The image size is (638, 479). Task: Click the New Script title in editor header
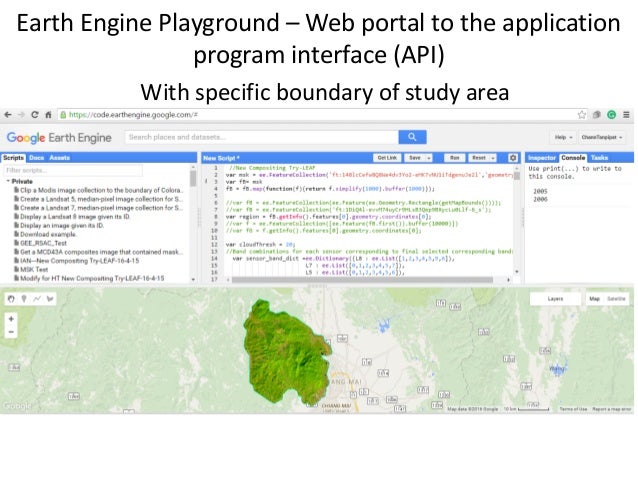pos(221,158)
